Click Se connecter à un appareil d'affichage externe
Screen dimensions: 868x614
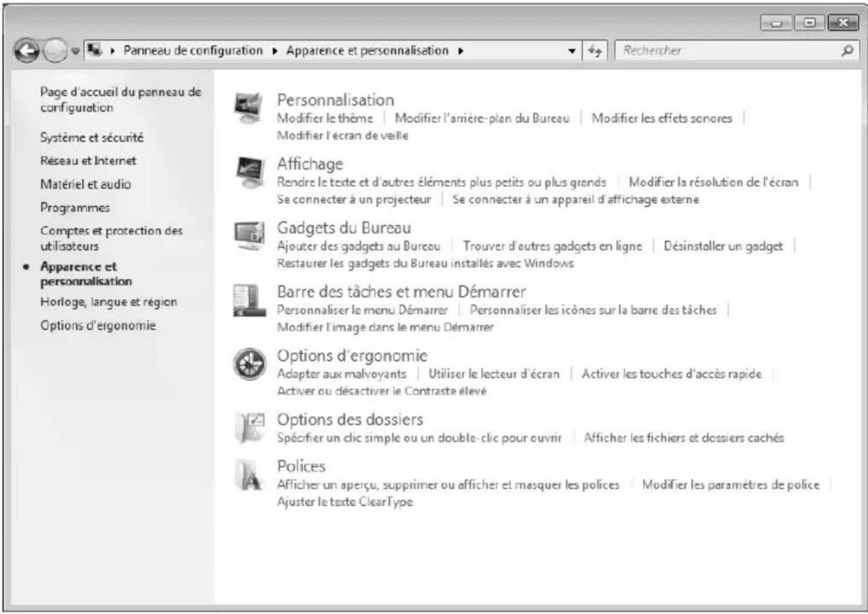tap(575, 199)
